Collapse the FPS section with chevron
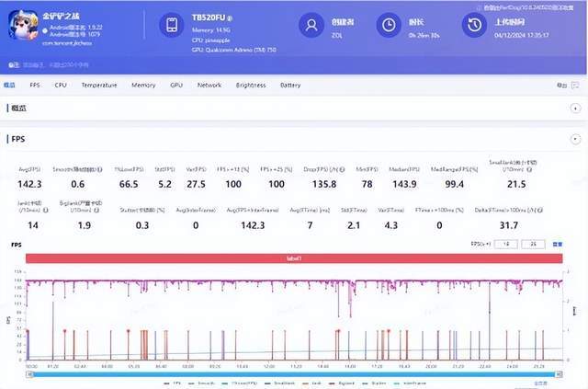Viewport: 588px width, 389px height. (x=574, y=140)
